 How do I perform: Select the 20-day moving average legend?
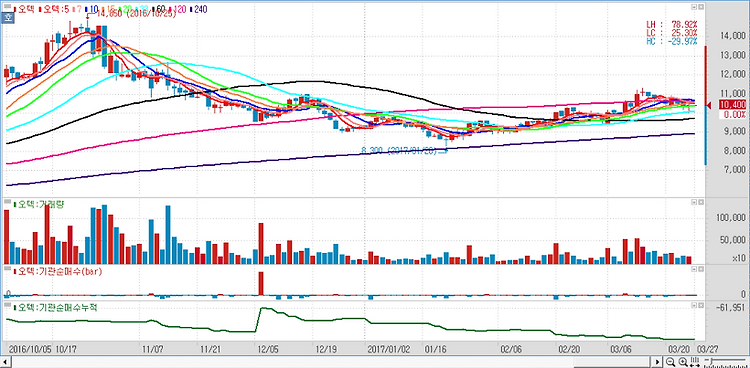pyautogui.click(x=126, y=9)
